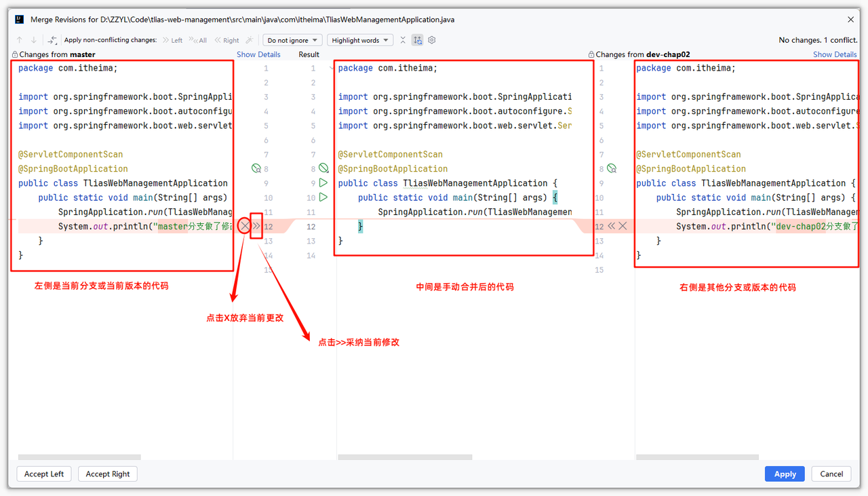Click compare contents sides icon in toolbar
868x496 pixels.
(52, 41)
